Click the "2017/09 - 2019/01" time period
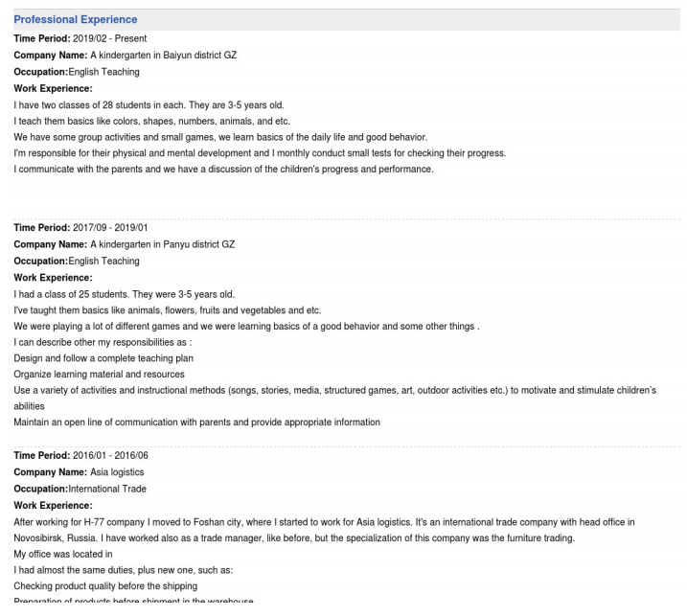Viewport: 687px width, 616px height. point(110,228)
